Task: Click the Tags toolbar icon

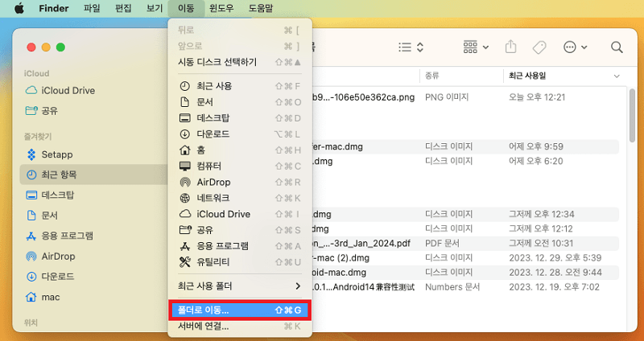Action: (539, 47)
